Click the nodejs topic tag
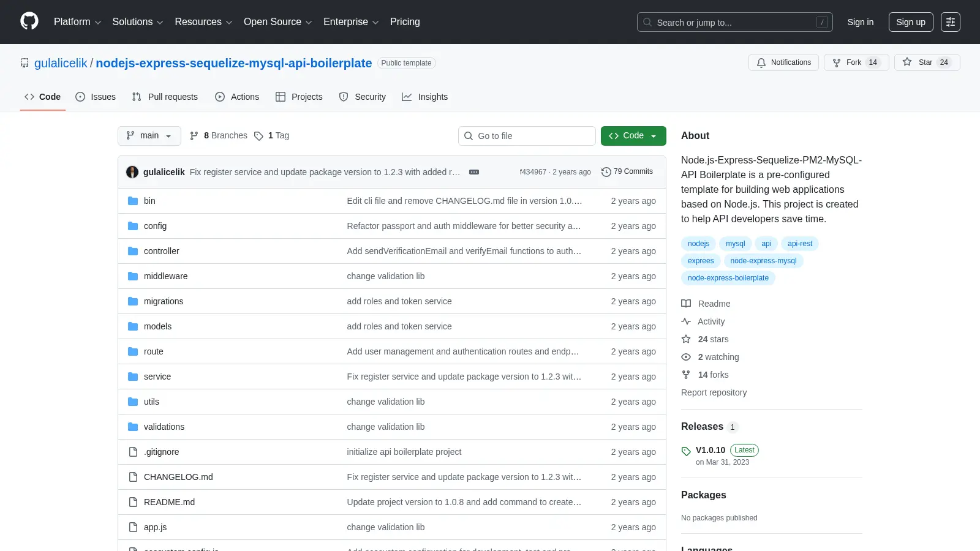Viewport: 980px width, 551px height. point(698,244)
